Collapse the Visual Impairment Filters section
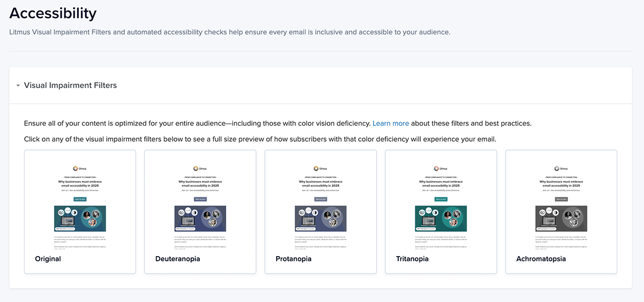 tap(18, 85)
